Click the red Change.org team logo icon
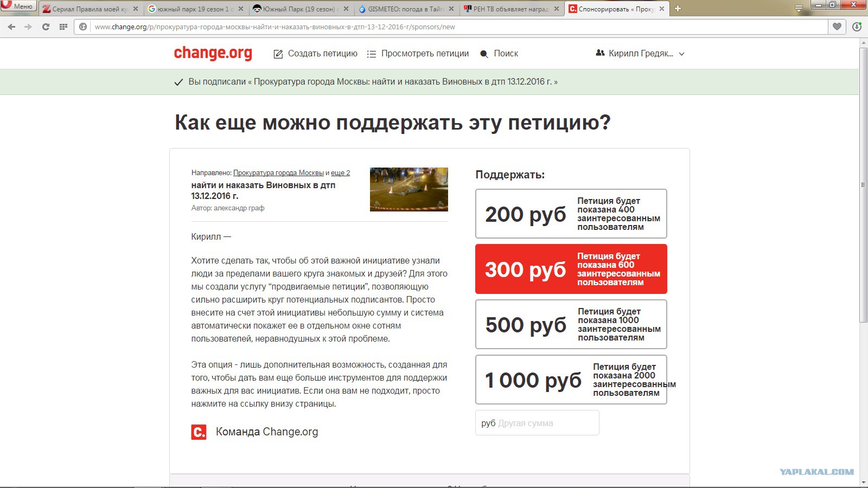 [199, 432]
